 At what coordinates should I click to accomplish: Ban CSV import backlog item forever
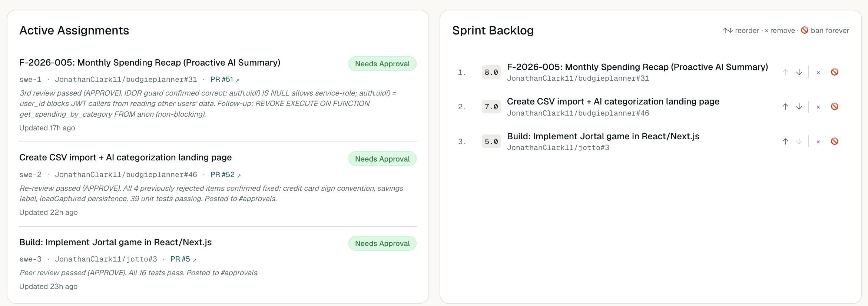835,107
